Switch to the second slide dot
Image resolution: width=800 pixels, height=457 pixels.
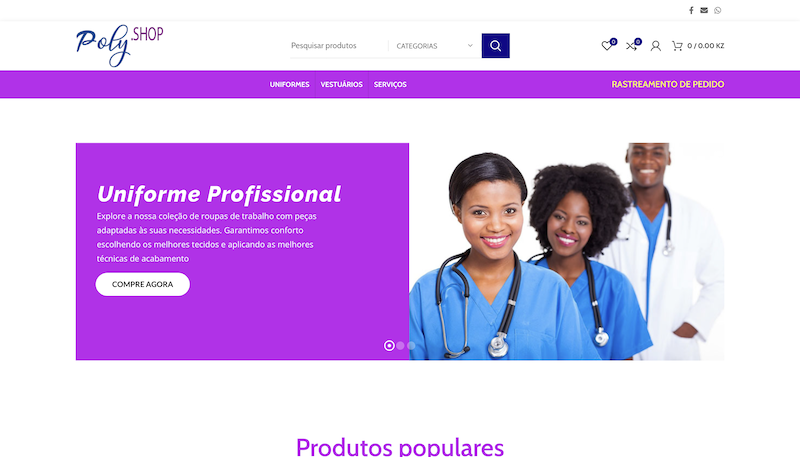click(401, 346)
